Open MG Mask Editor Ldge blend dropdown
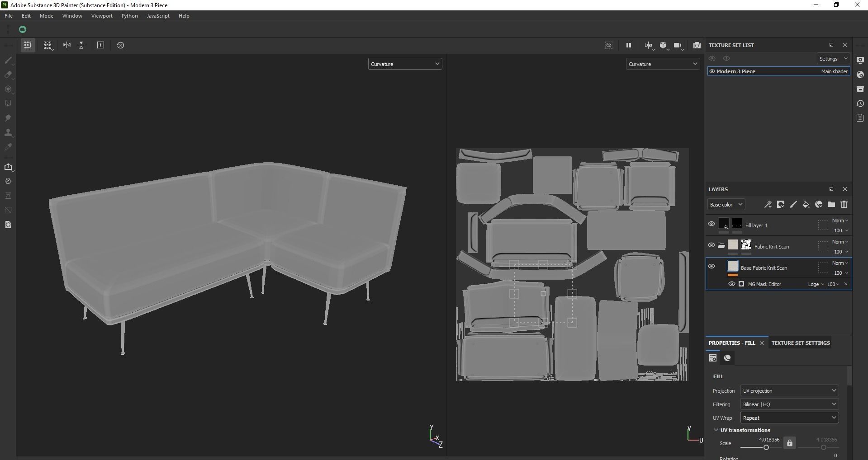The height and width of the screenshot is (460, 868). pyautogui.click(x=816, y=284)
